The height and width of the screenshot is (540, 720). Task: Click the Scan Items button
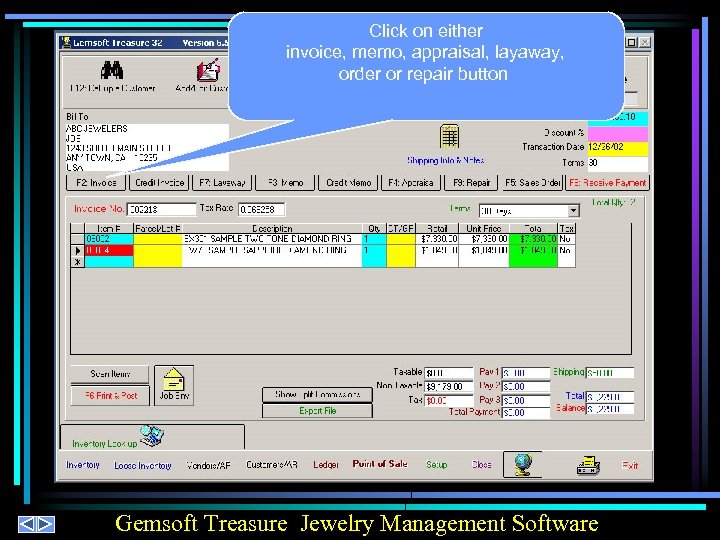pos(110,374)
